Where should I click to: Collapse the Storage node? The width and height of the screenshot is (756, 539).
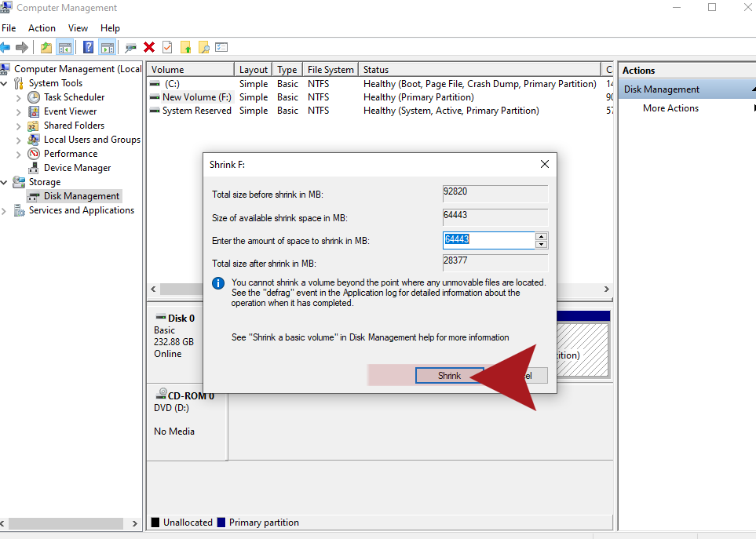pos(5,182)
